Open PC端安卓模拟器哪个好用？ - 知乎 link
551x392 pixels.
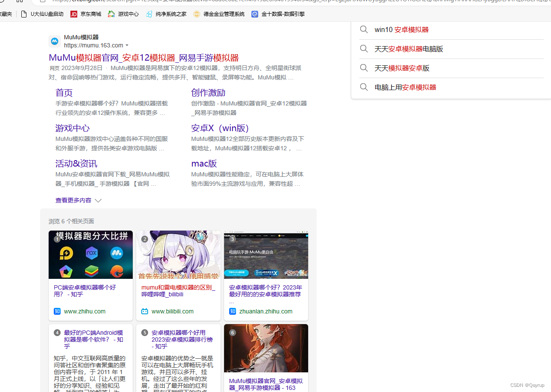point(85,291)
